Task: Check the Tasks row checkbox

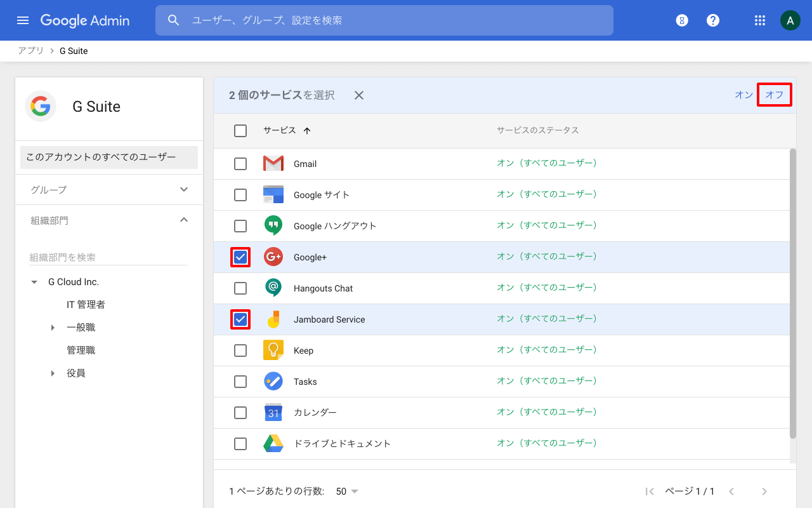Action: pos(240,382)
